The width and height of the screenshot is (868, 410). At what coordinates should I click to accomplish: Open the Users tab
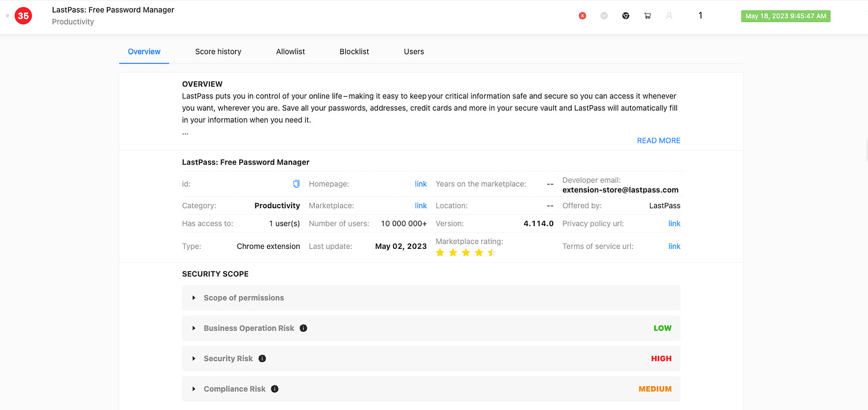[414, 52]
